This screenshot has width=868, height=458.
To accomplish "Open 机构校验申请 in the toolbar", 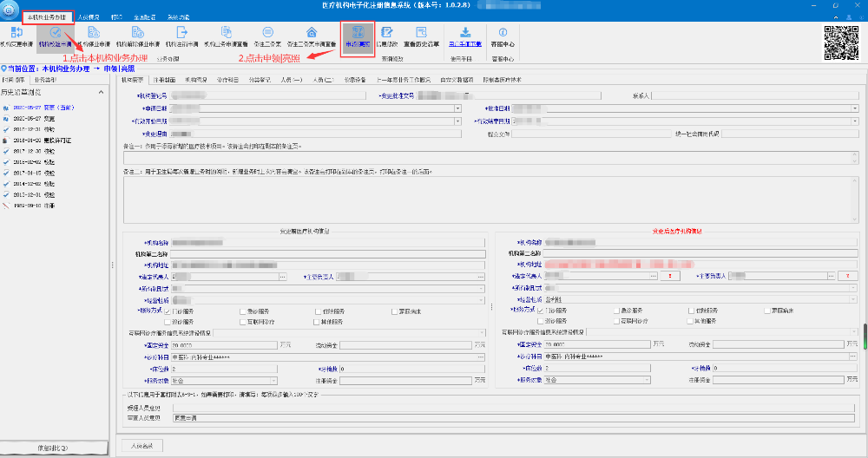I will (55, 36).
